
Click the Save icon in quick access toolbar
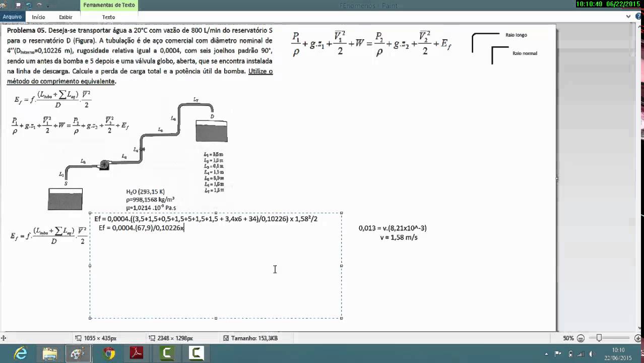tap(19, 6)
